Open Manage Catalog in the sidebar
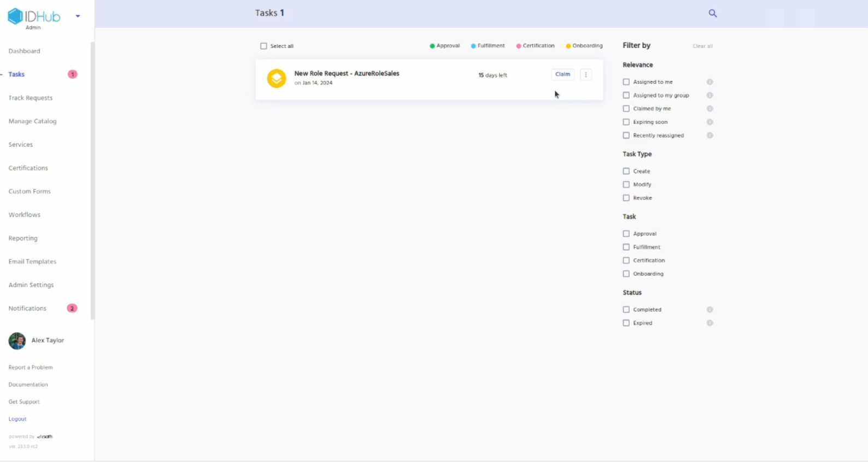The image size is (868, 462). pyautogui.click(x=32, y=121)
